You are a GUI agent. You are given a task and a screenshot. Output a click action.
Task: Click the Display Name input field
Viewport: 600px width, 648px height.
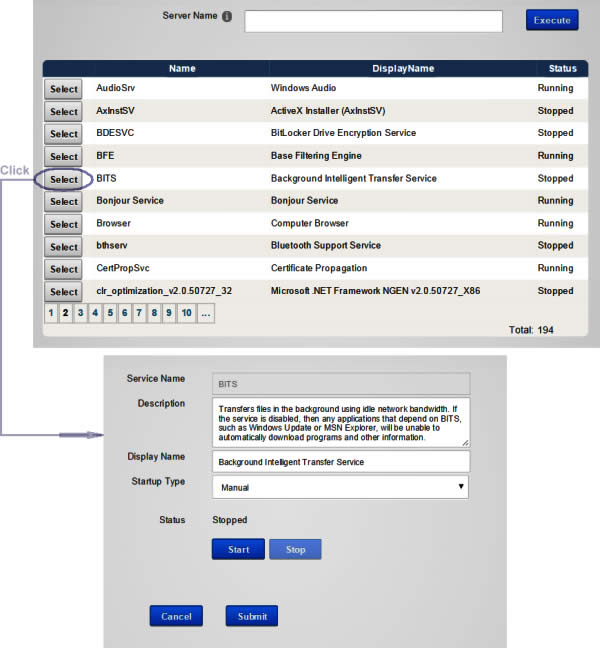pos(341,462)
